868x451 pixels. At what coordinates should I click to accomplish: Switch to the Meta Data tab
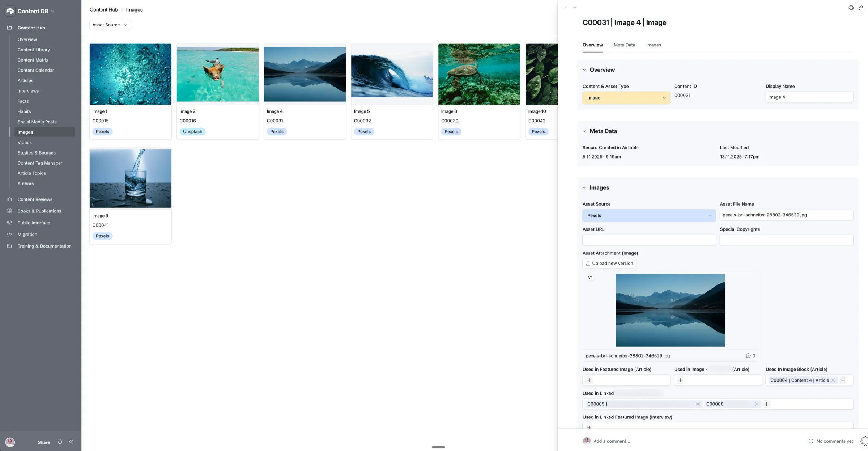(624, 45)
